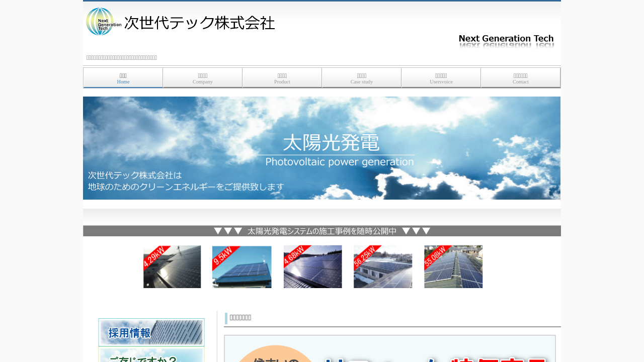View the 4.29kW solar installation thumbnail
The image size is (644, 362).
pyautogui.click(x=172, y=266)
